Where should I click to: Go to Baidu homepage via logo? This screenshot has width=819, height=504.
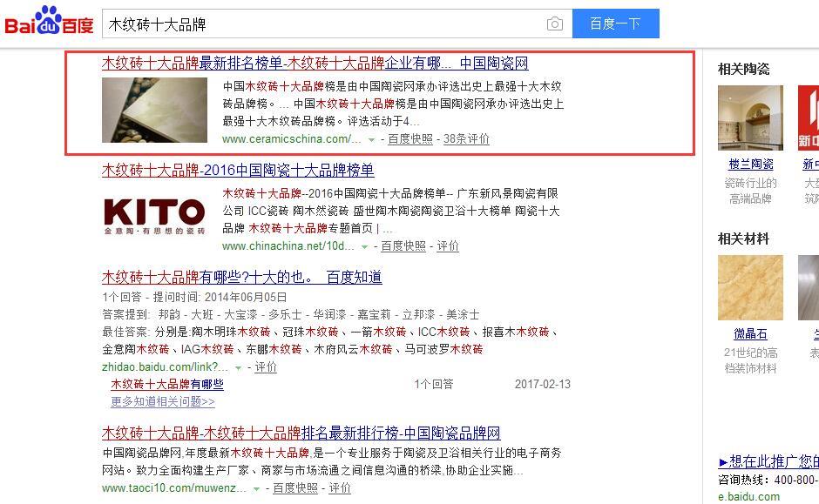(49, 21)
